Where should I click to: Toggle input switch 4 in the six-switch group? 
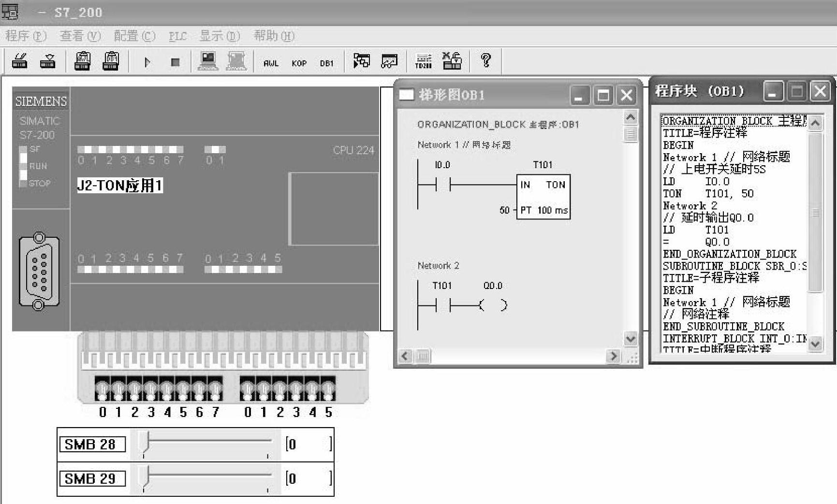[x=312, y=389]
